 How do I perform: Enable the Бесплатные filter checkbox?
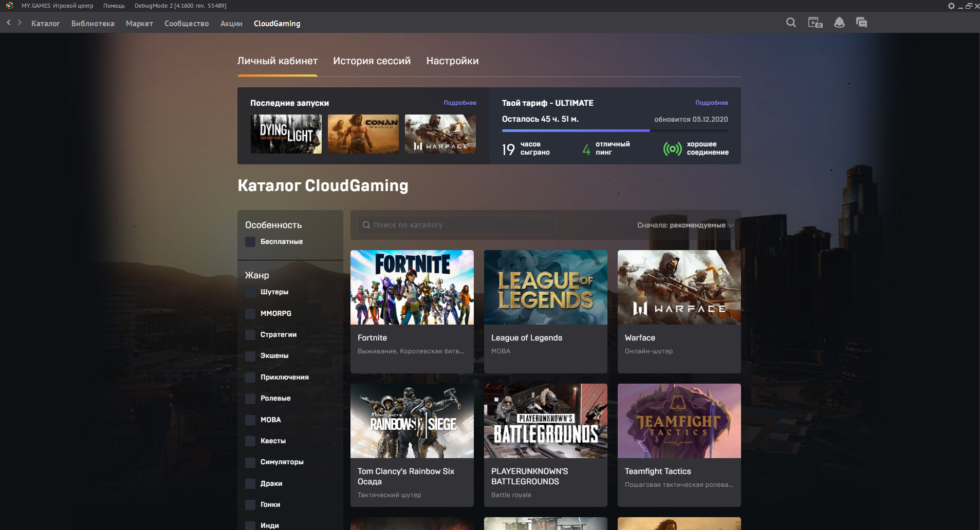pos(250,241)
